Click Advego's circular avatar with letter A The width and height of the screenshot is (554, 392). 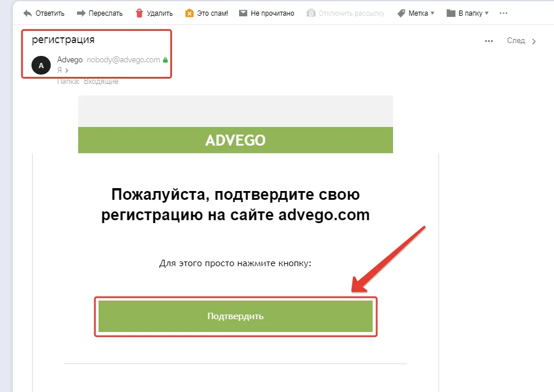click(40, 65)
